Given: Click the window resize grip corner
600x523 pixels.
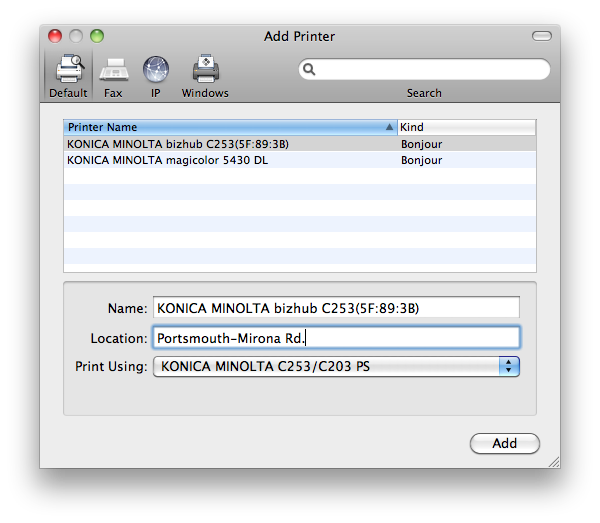Looking at the screenshot, I should tap(554, 462).
